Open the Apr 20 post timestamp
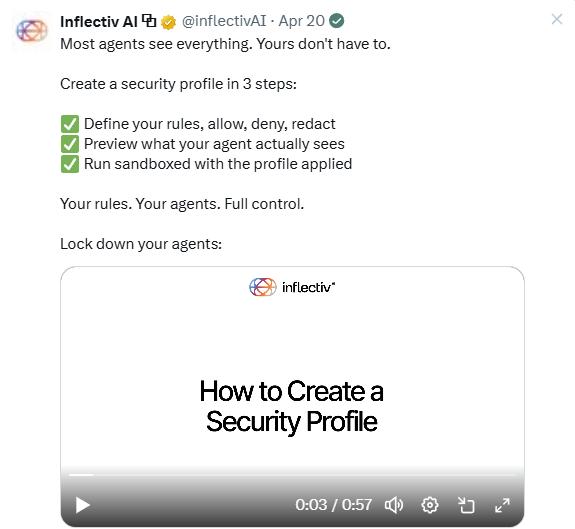The height and width of the screenshot is (529, 575). coord(301,21)
